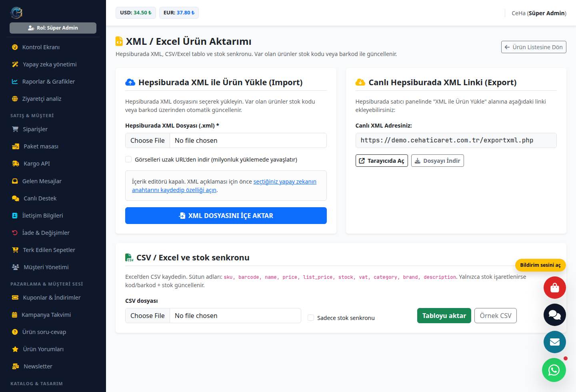
Task: Click the CeHa (Süper Admin) user label
Action: tap(539, 13)
